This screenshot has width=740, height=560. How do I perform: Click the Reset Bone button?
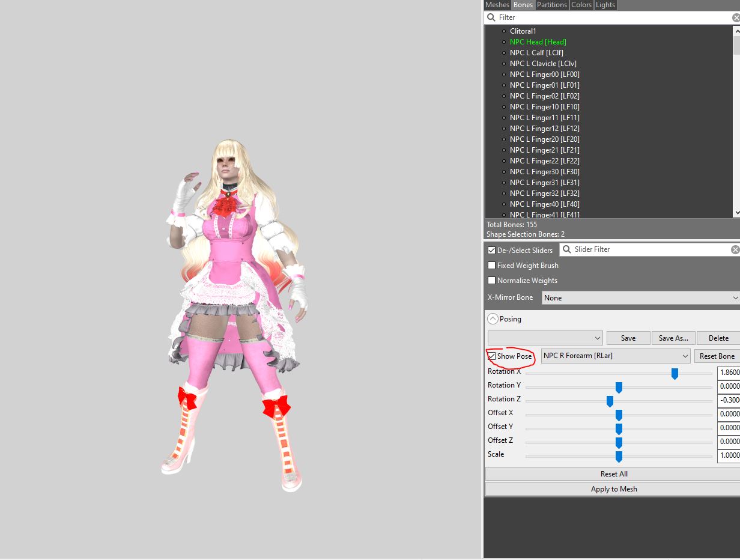[717, 356]
